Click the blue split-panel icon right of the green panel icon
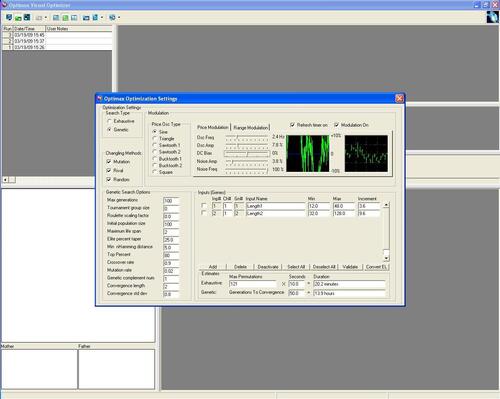Screen dimensions: 500x399 pyautogui.click(x=74, y=17)
